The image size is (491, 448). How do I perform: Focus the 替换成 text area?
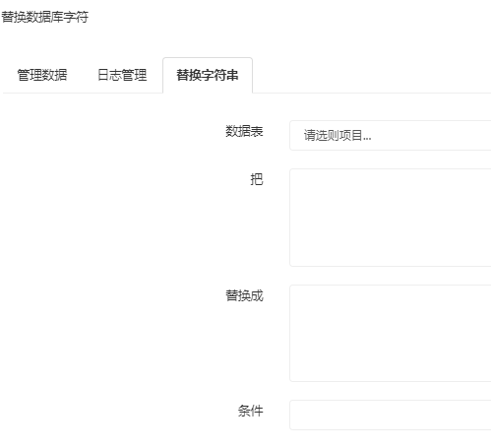[x=391, y=333]
